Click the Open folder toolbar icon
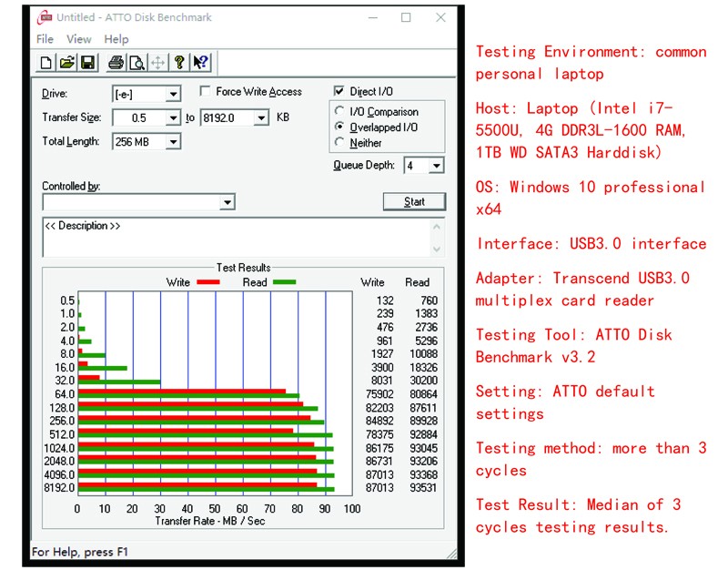Viewport: 728px width, 570px height. pos(66,63)
